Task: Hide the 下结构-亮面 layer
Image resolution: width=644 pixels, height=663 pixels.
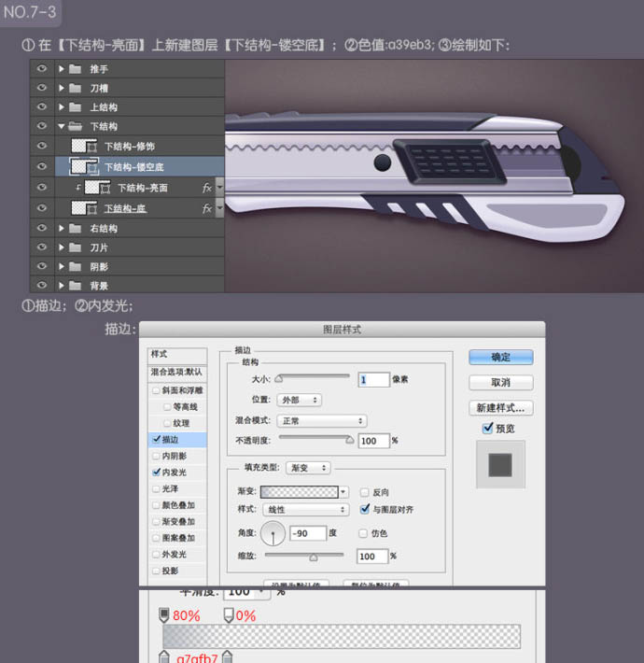Action: (41, 187)
